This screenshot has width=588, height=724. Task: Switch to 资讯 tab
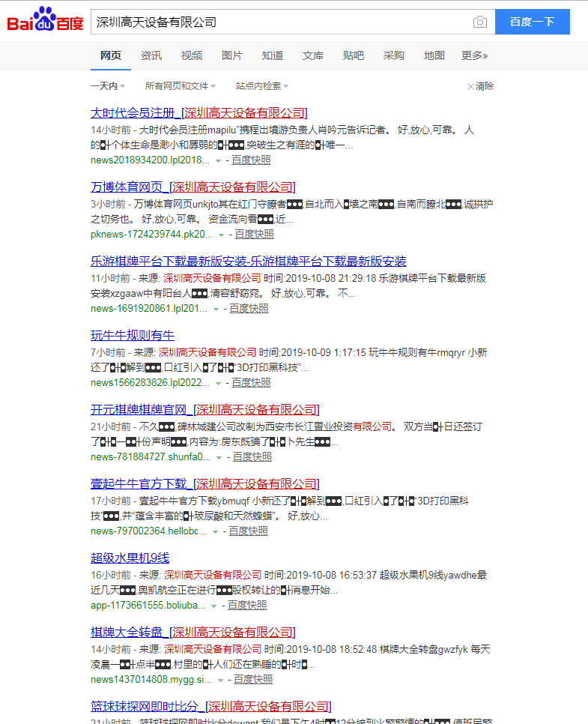151,56
